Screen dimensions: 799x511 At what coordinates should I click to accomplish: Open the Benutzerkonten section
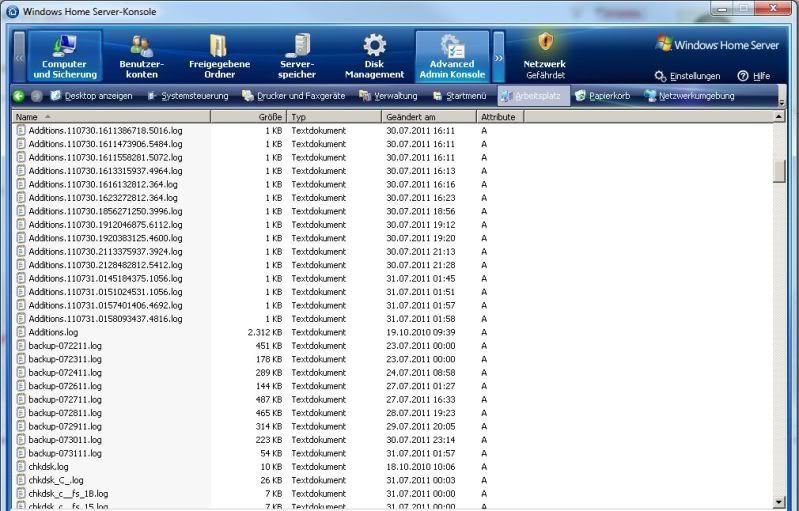click(142, 56)
